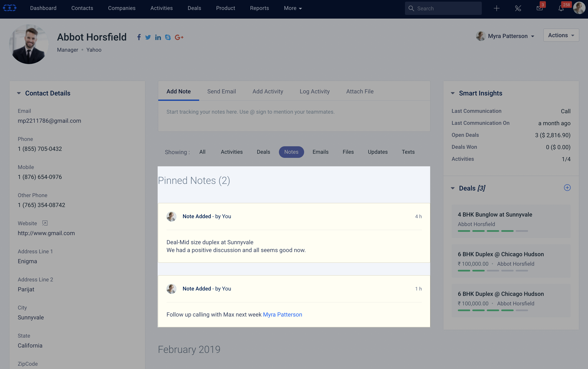
Task: Click the other phone 1 (765) 354-08742
Action: click(42, 205)
